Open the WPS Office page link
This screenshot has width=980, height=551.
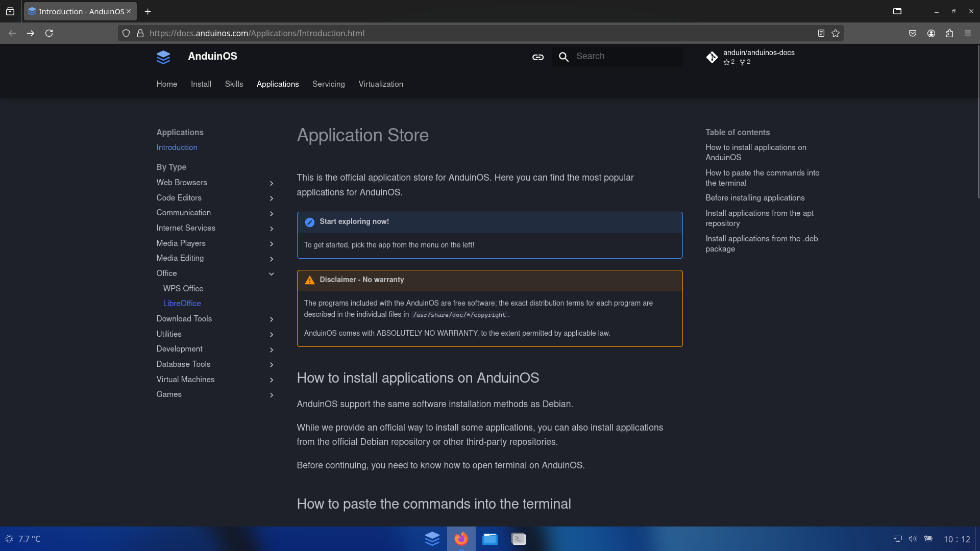183,289
